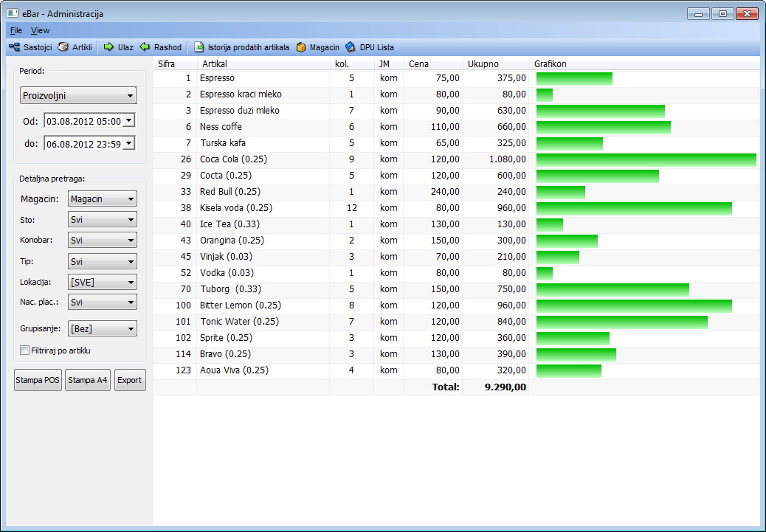The image size is (766, 532).
Task: Sort by the Ukupno column header
Action: click(495, 64)
